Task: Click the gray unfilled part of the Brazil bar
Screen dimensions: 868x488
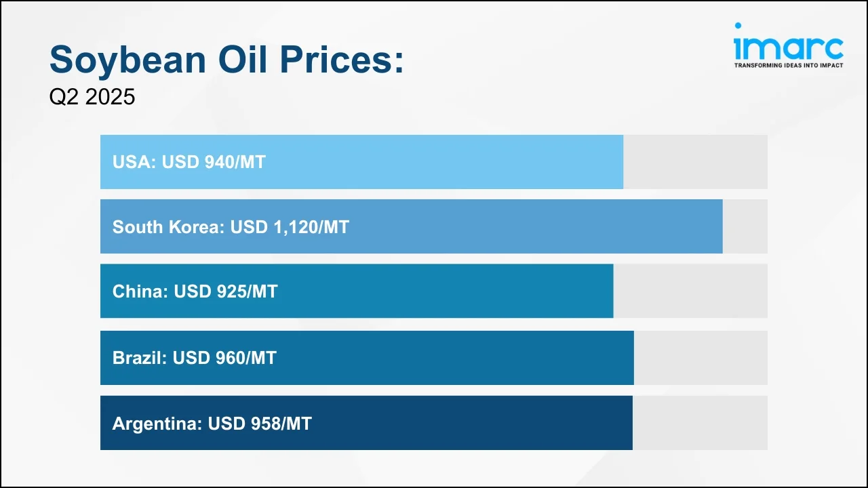Action: (x=701, y=358)
